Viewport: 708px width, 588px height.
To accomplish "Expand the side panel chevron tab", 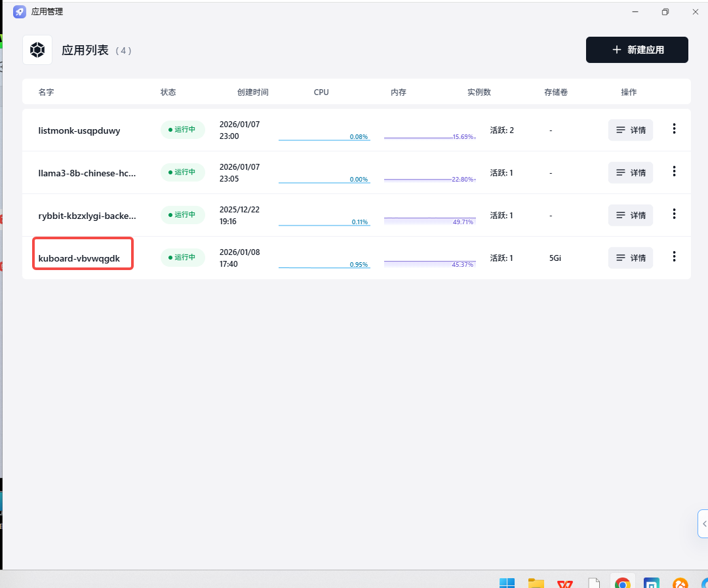I will (703, 524).
